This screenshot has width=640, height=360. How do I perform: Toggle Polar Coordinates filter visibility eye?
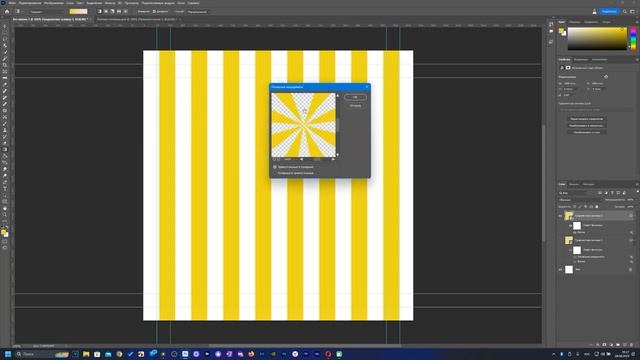coord(575,257)
